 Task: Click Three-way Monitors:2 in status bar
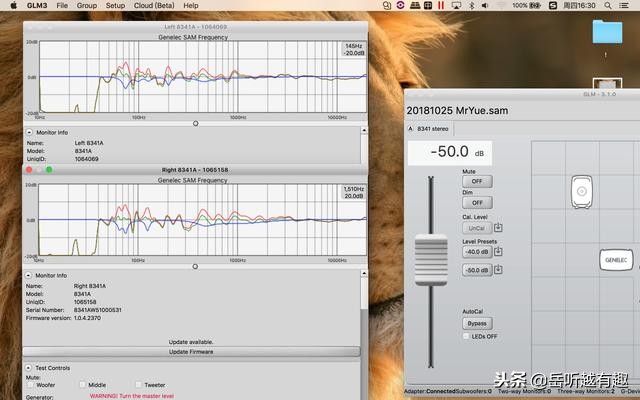click(x=586, y=391)
